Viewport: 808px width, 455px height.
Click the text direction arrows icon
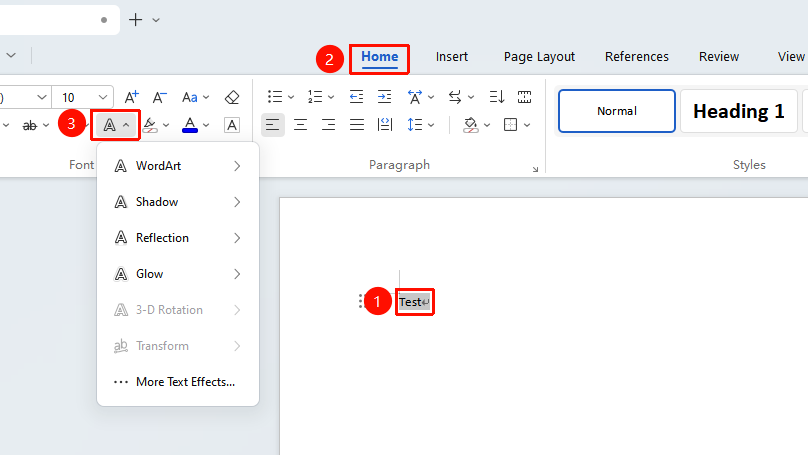click(454, 97)
